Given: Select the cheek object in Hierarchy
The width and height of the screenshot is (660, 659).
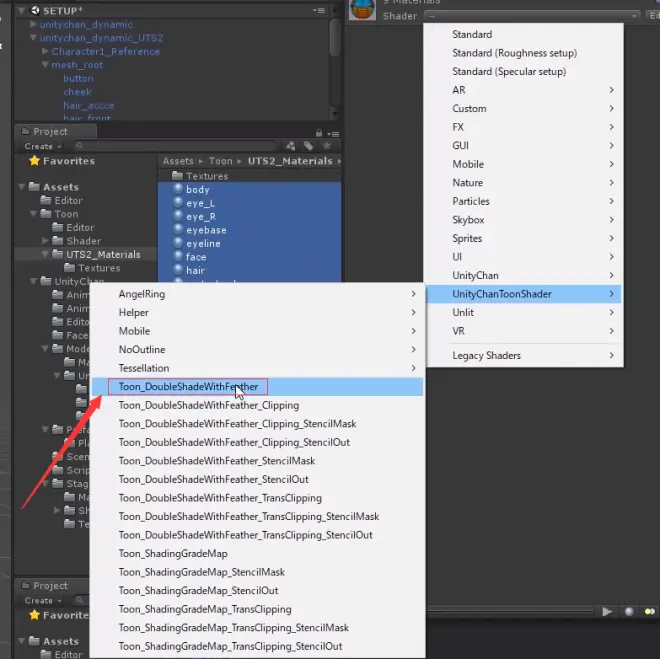Looking at the screenshot, I should click(x=77, y=92).
